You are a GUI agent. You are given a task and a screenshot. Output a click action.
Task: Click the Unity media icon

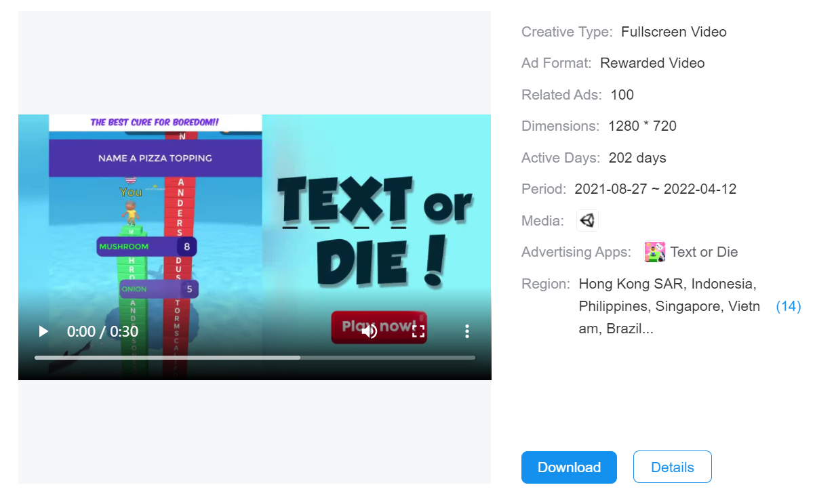[587, 221]
